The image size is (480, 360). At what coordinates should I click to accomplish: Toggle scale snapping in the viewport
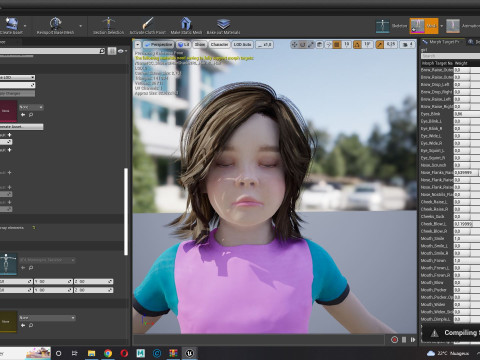[380, 44]
